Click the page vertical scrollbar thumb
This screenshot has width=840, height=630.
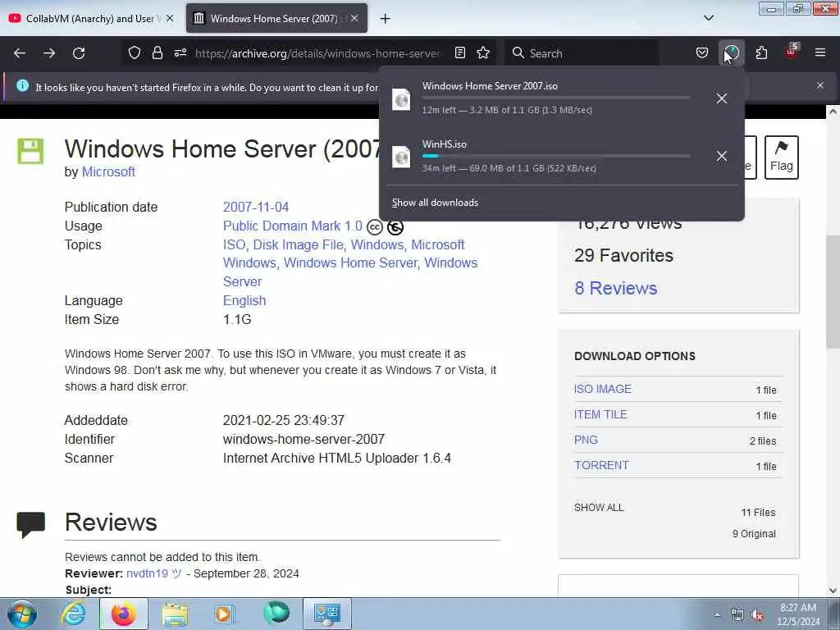pos(833,292)
